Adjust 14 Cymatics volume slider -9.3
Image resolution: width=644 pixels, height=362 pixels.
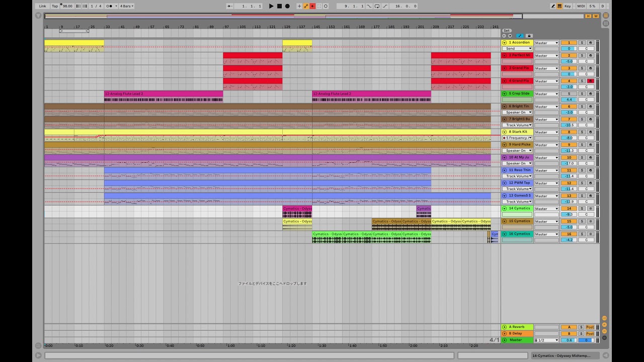(569, 214)
